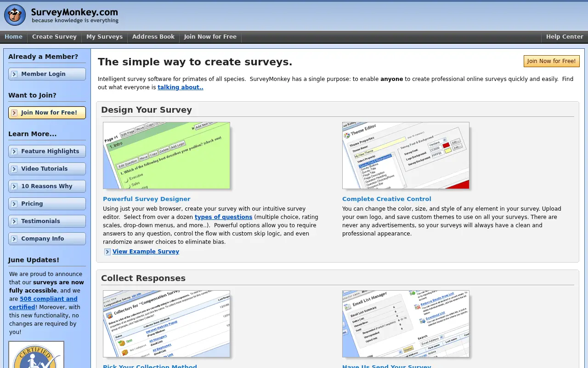The height and width of the screenshot is (368, 588).
Task: Click the Theme Editor screenshot thumbnail
Action: 406,155
